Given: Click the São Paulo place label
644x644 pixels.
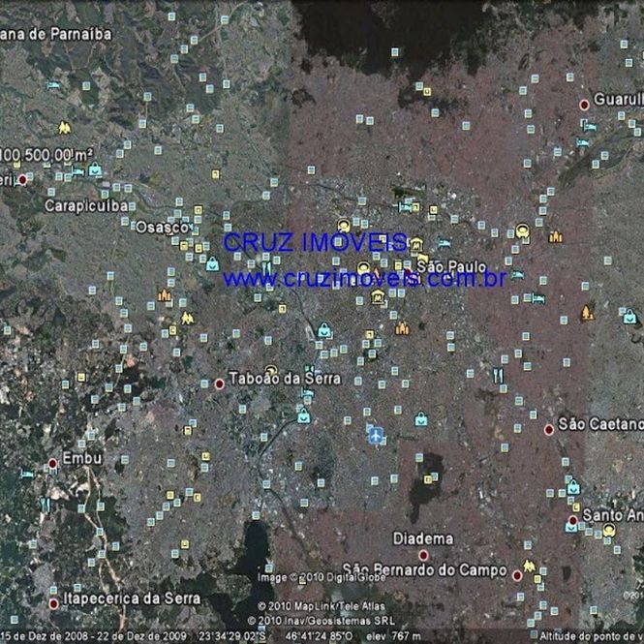Looking at the screenshot, I should (x=451, y=266).
